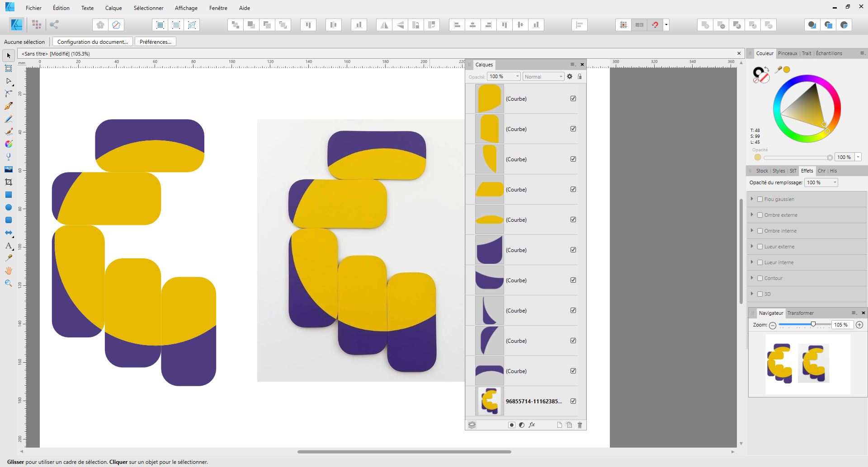Click the color opacity slider handle
Image resolution: width=868 pixels, height=467 pixels.
click(830, 157)
